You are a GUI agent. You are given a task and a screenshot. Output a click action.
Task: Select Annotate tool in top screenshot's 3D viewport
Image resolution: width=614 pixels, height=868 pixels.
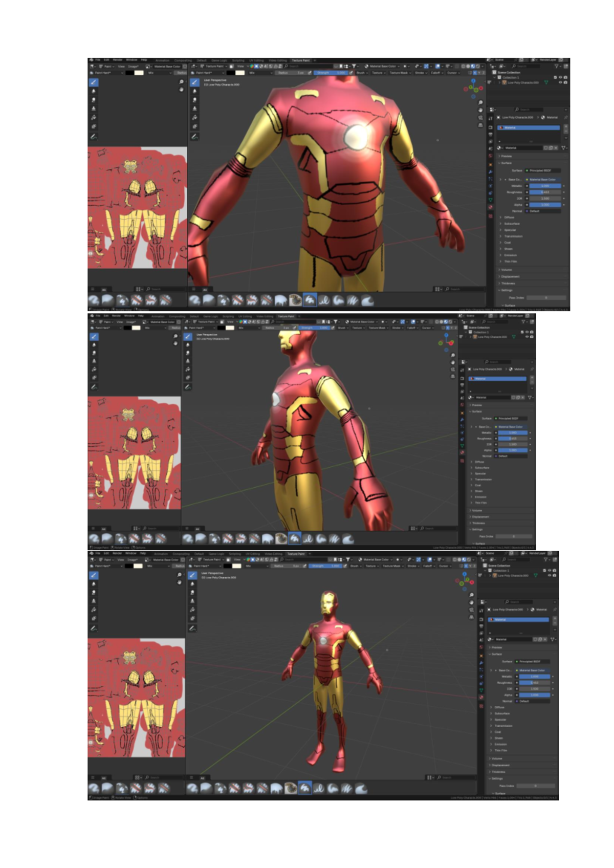[x=194, y=137]
